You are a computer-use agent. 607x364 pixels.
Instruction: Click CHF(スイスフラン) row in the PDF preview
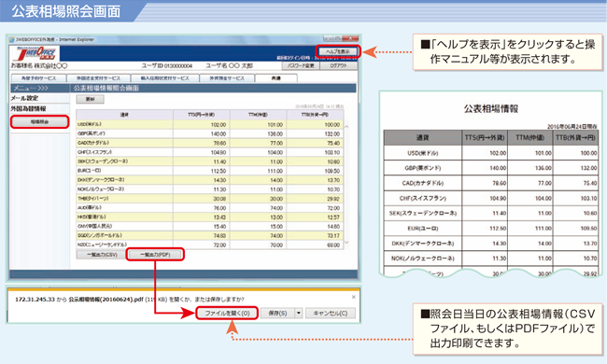(491, 198)
